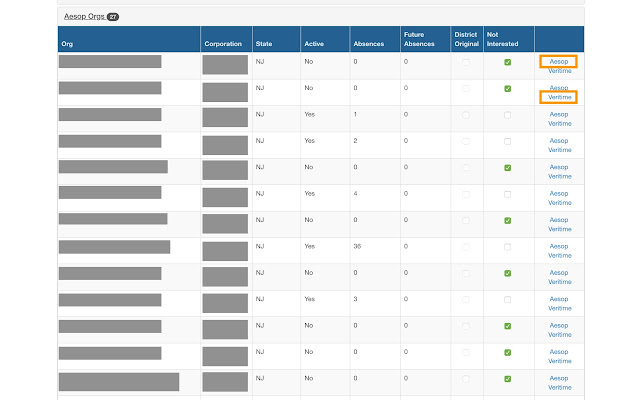Click the Yes cell in the 36-absences row

309,246
